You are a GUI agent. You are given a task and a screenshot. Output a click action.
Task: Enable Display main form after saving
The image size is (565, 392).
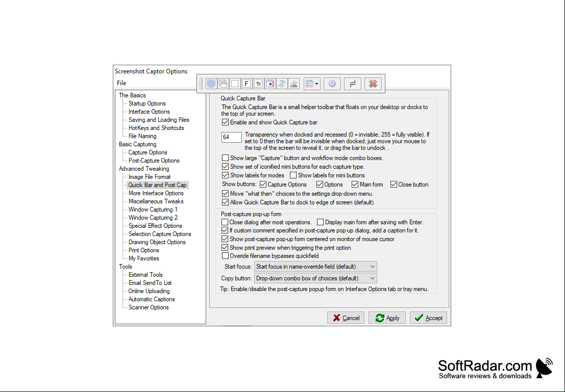tap(320, 222)
